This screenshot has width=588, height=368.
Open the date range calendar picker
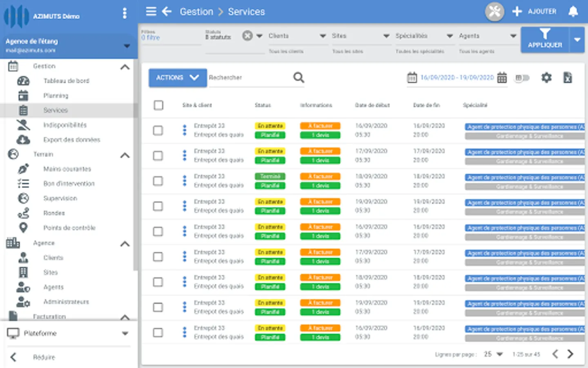pos(502,77)
